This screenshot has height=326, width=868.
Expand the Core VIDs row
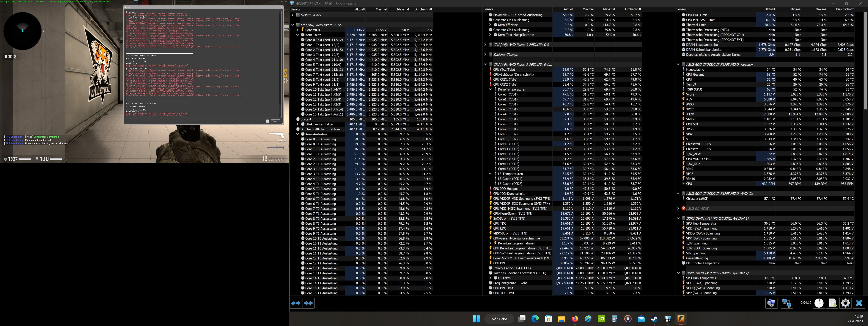[297, 30]
